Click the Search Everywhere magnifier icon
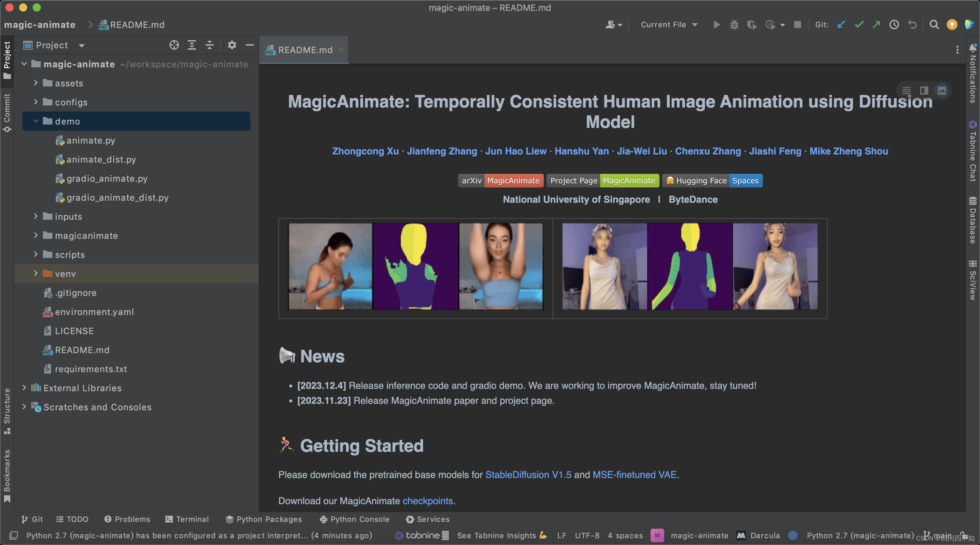Image resolution: width=980 pixels, height=545 pixels. click(x=934, y=25)
